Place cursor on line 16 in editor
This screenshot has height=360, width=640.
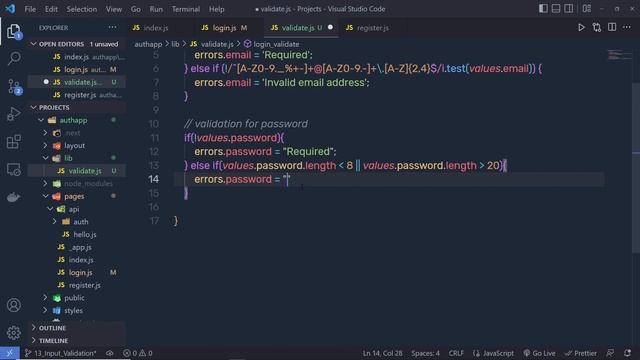point(388,207)
